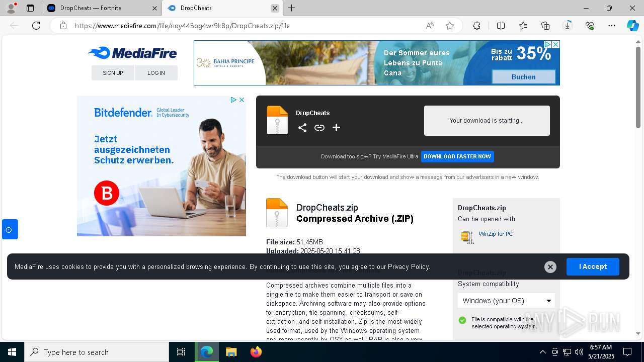Click DOWNLOAD FASTER NOW button
This screenshot has width=644, height=362.
457,156
